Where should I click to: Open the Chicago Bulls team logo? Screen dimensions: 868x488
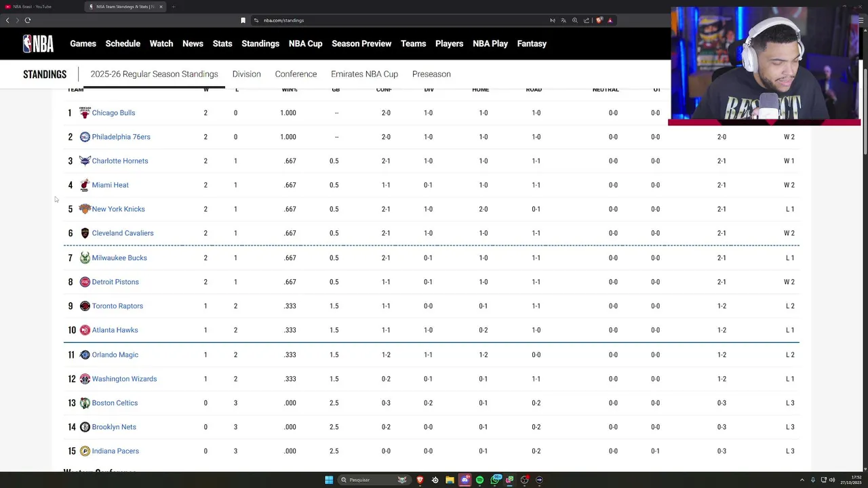pos(85,113)
